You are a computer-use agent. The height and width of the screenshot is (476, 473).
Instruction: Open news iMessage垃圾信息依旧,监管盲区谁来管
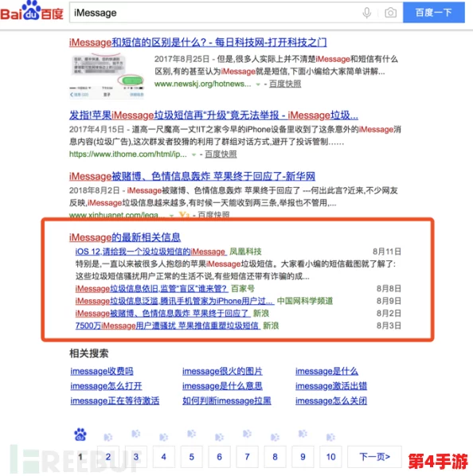151,288
